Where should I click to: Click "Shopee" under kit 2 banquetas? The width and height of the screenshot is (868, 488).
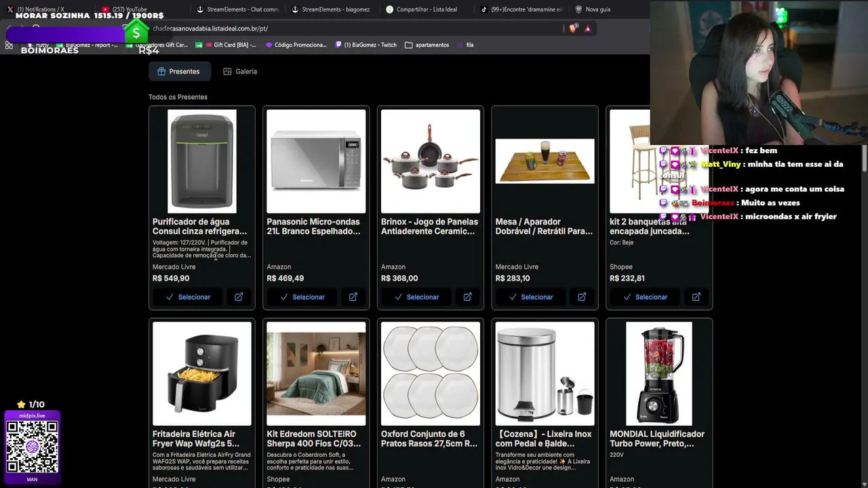[621, 267]
